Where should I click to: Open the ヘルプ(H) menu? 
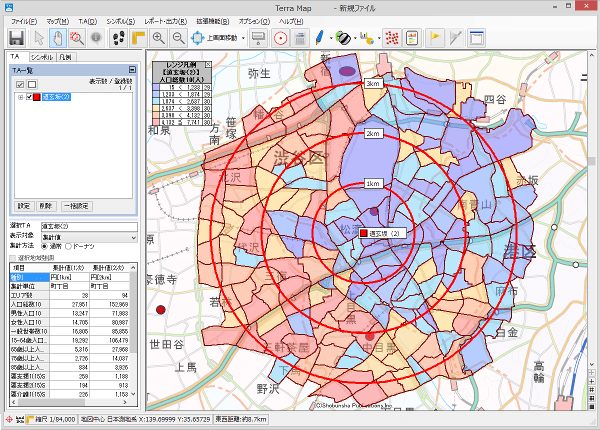pos(291,21)
